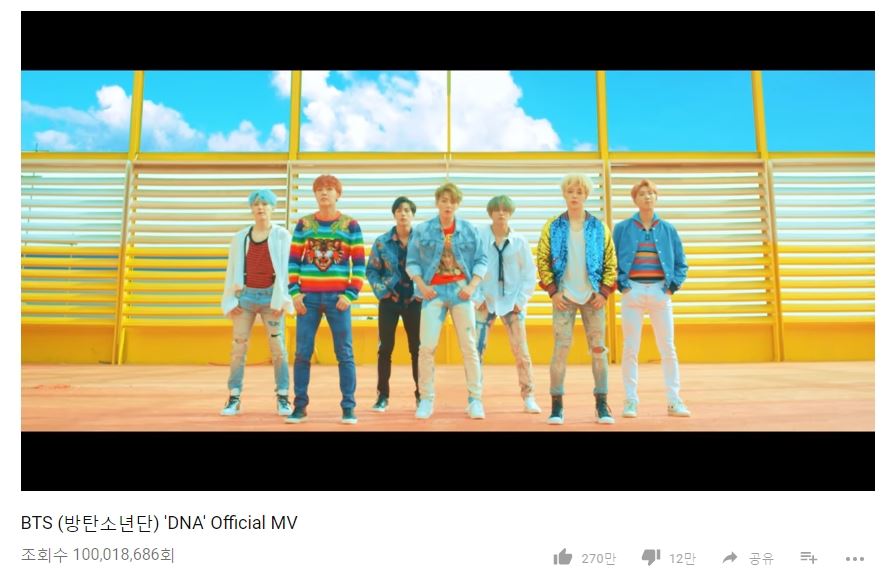Image resolution: width=890 pixels, height=578 pixels.
Task: Select the 공유 share label
Action: pos(761,559)
